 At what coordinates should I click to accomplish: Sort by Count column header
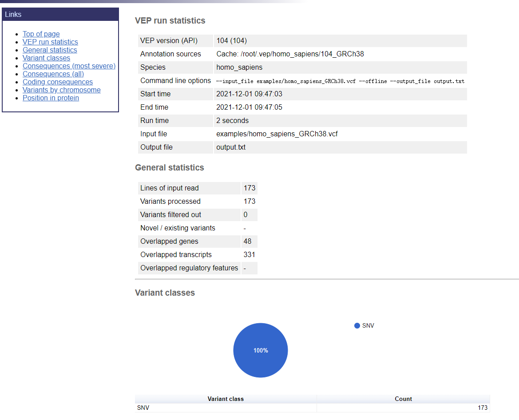point(403,399)
